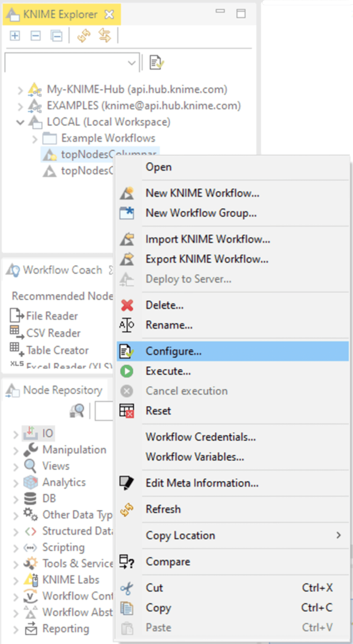The height and width of the screenshot is (644, 353).
Task: Click the Edit Meta Information pencil icon
Action: (x=127, y=483)
